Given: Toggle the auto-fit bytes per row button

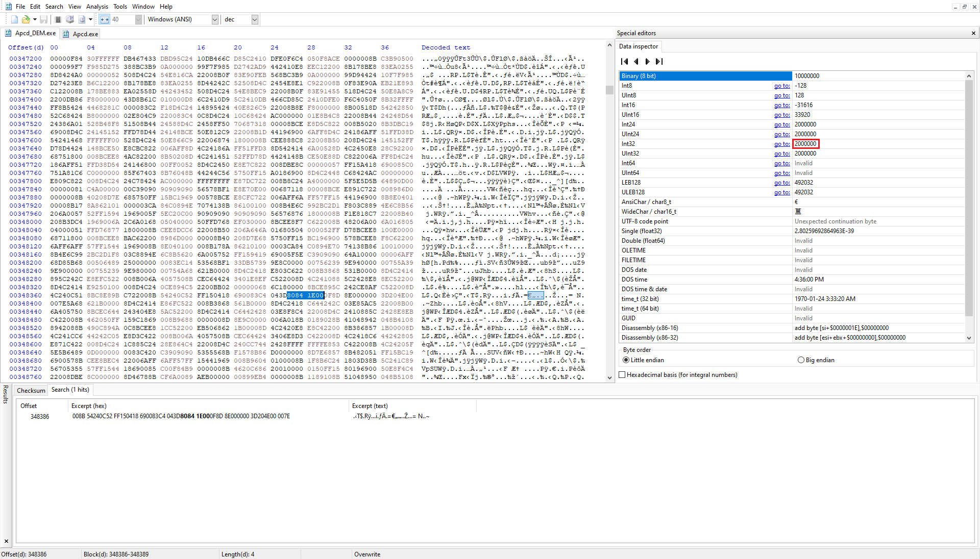Looking at the screenshot, I should [104, 19].
